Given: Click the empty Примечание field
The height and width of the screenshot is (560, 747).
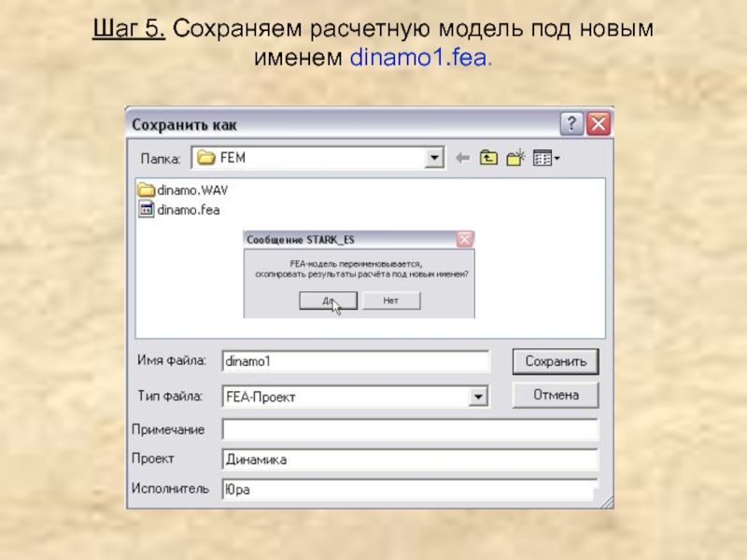Looking at the screenshot, I should [410, 429].
